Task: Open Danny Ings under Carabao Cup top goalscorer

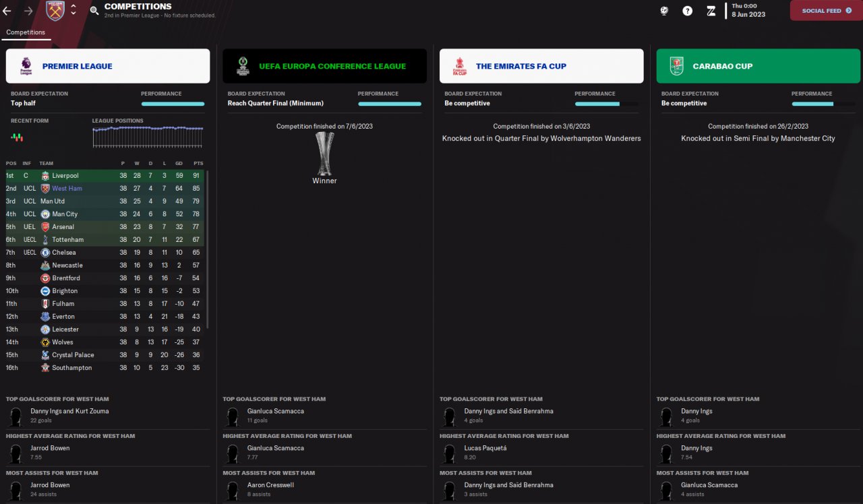Action: 696,411
